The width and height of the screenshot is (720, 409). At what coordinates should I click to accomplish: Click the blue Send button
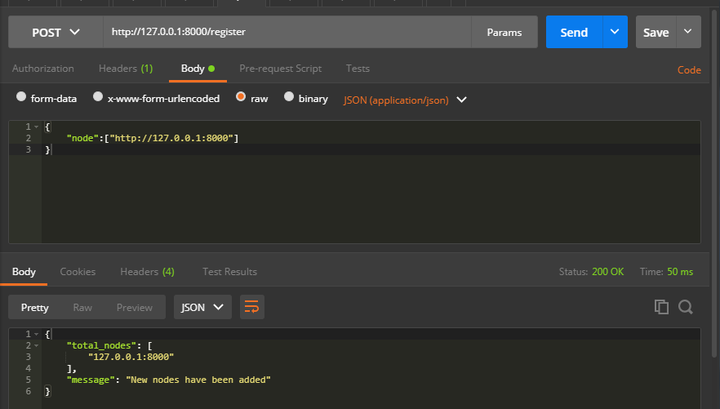pos(574,32)
